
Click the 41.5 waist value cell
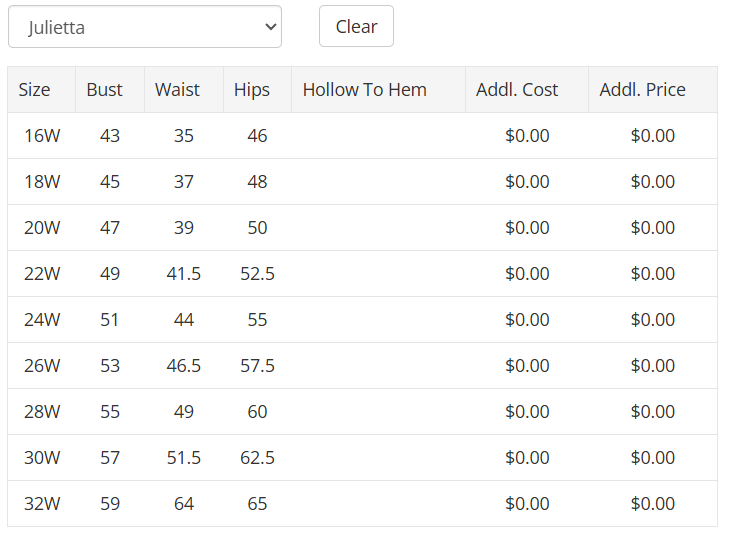tap(184, 274)
